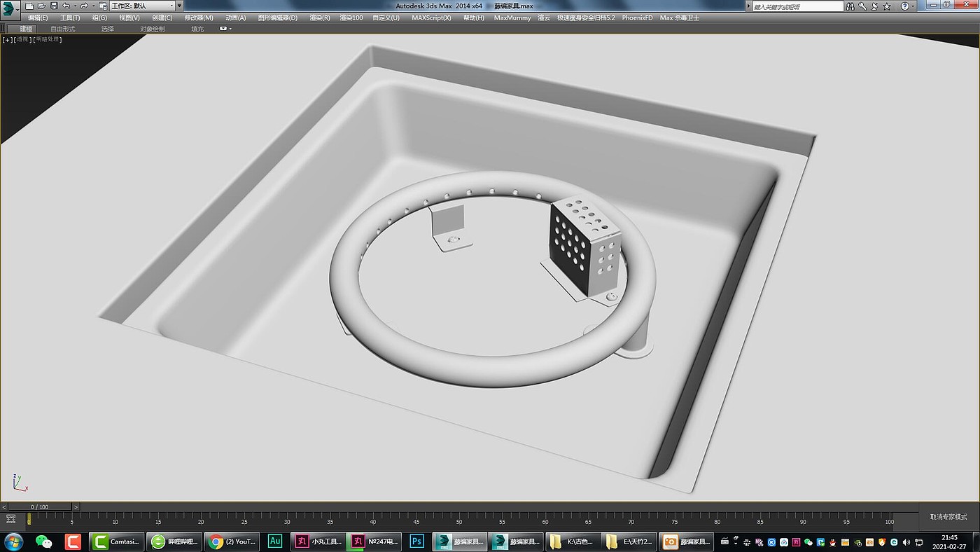
Task: Toggle the mini curve editor icon left of timeline
Action: pyautogui.click(x=10, y=519)
